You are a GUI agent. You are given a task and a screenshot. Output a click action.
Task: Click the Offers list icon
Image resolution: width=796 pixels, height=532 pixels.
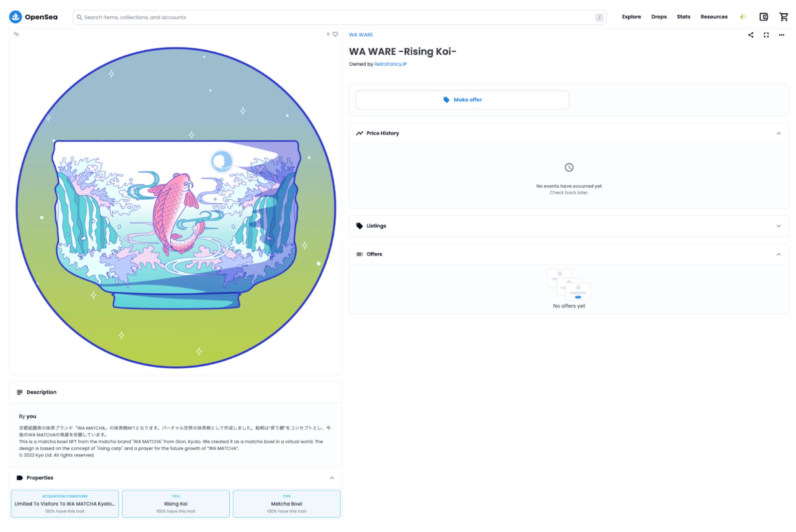(x=359, y=254)
